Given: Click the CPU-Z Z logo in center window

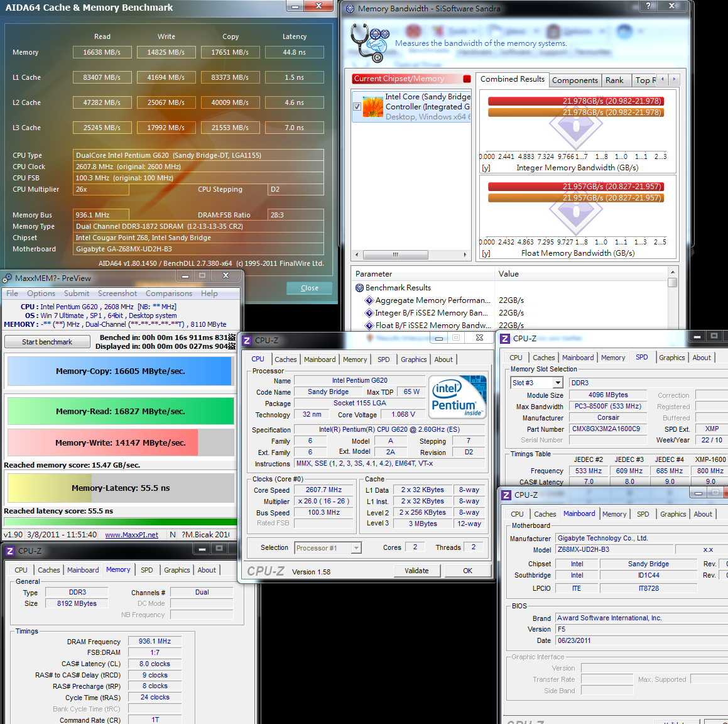Looking at the screenshot, I should pos(247,341).
